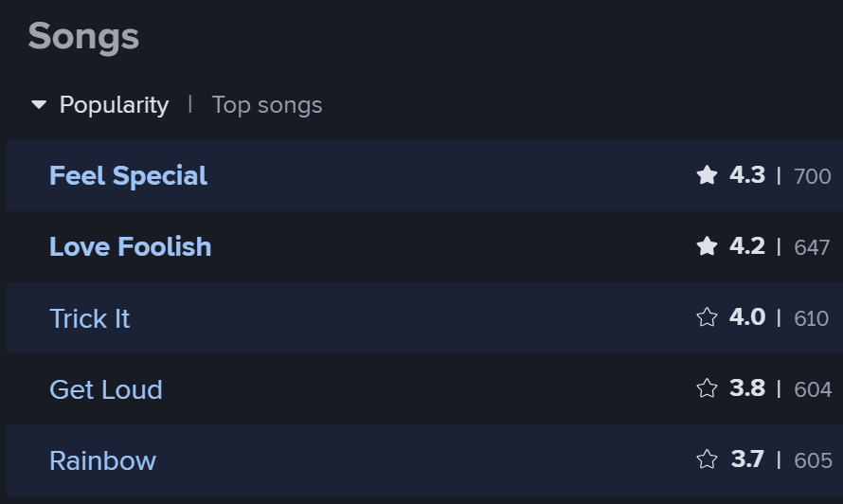Click the 700 ratings count
The height and width of the screenshot is (504, 843).
[812, 176]
